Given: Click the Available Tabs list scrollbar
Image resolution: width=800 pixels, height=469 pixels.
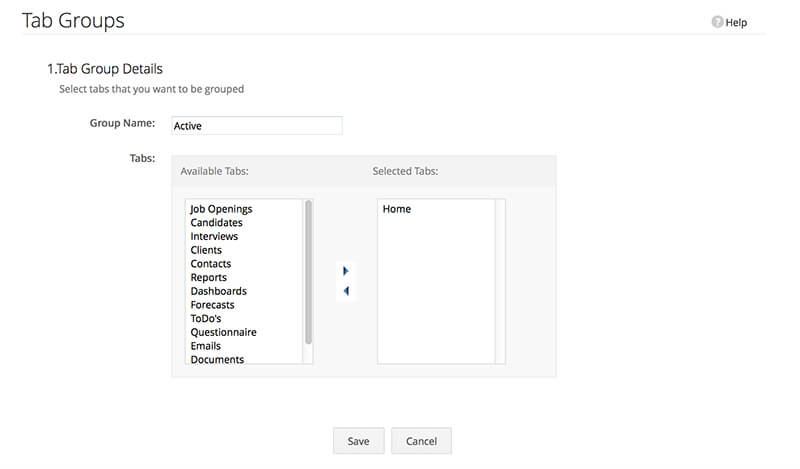Looking at the screenshot, I should 308,272.
